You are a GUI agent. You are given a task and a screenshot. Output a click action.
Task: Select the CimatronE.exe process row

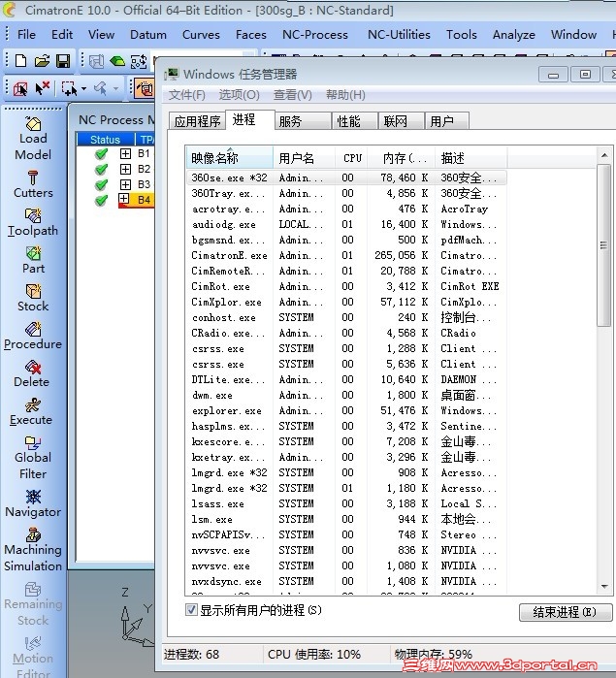click(346, 255)
